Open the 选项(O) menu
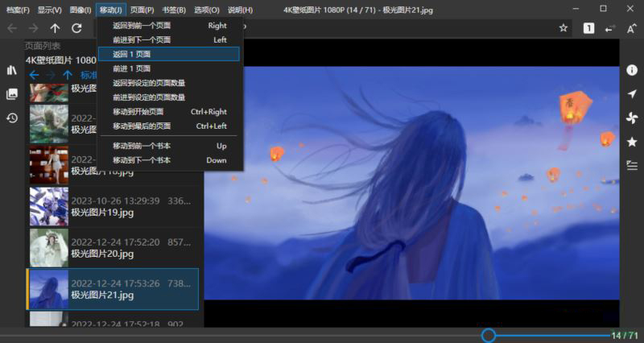 (x=207, y=10)
